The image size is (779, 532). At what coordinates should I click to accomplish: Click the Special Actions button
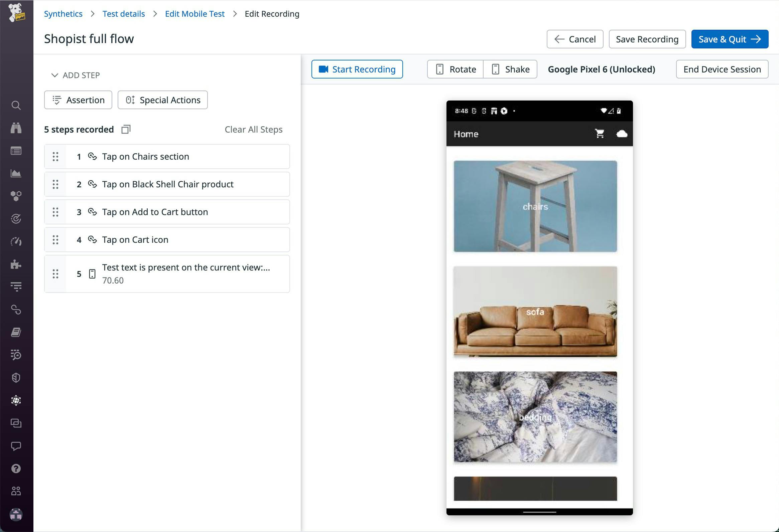(163, 100)
